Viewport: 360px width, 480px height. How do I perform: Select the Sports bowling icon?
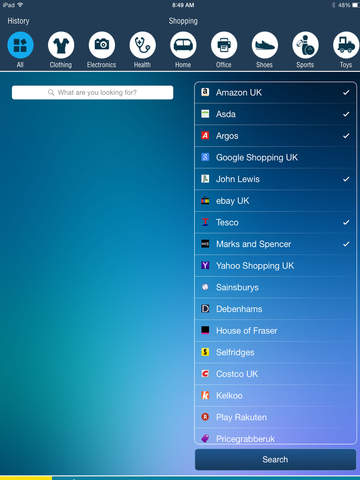pos(305,45)
